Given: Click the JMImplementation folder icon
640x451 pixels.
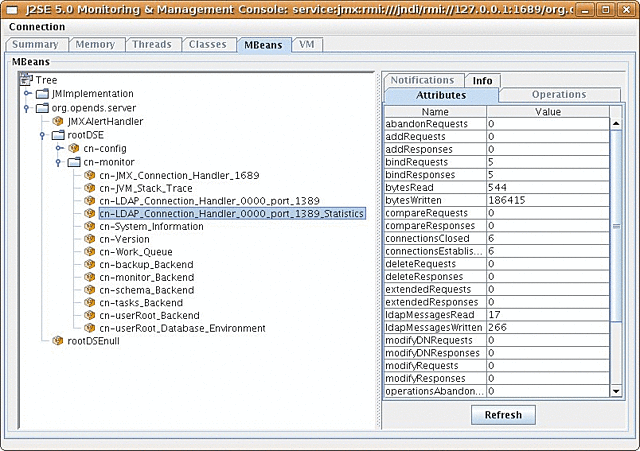Looking at the screenshot, I should pyautogui.click(x=42, y=94).
